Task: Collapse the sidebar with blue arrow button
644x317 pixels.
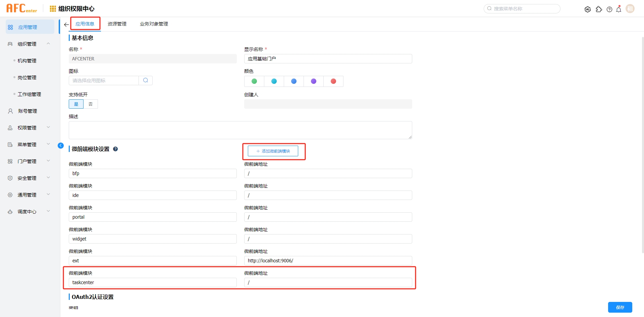Action: coord(61,146)
